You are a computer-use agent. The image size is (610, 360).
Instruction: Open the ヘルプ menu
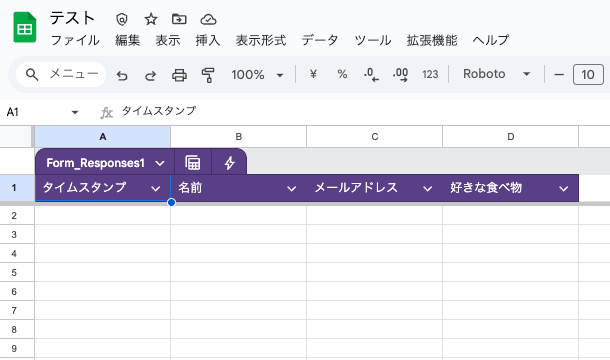491,40
